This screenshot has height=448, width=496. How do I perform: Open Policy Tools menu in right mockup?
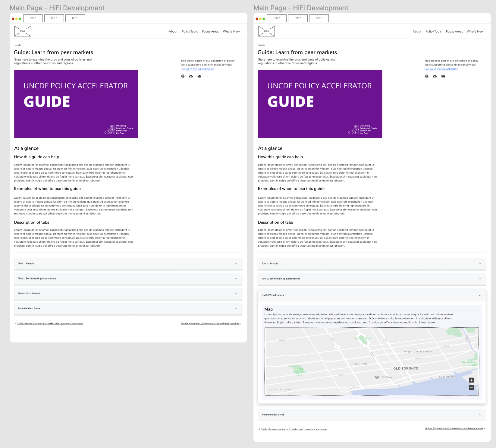click(x=434, y=31)
